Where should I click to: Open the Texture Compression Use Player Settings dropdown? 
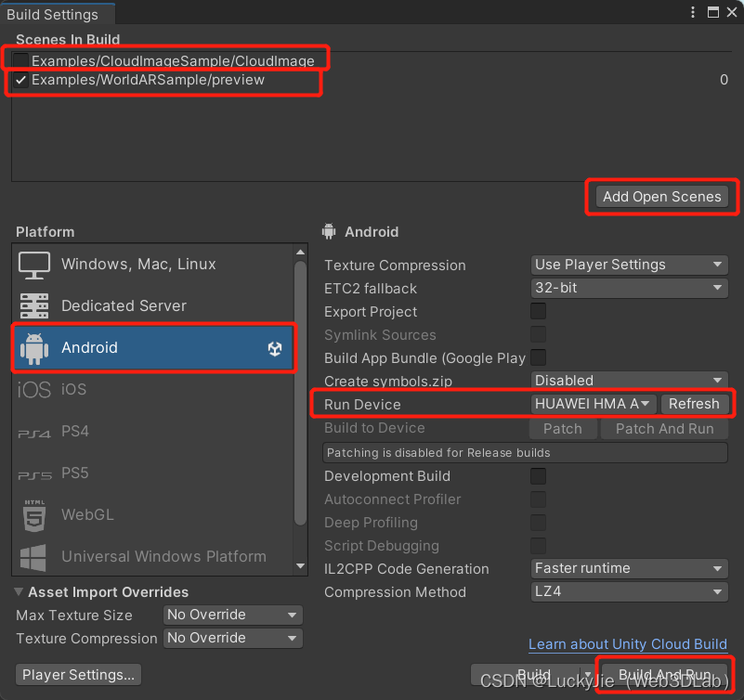(629, 265)
